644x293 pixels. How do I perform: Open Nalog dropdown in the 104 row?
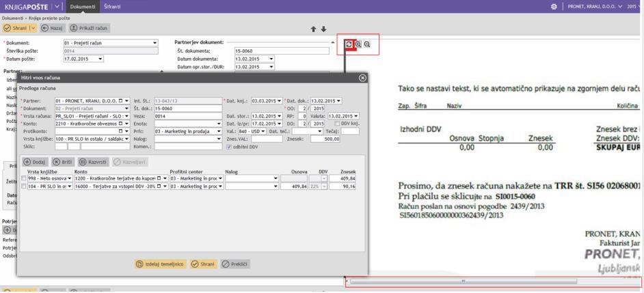tap(276, 186)
